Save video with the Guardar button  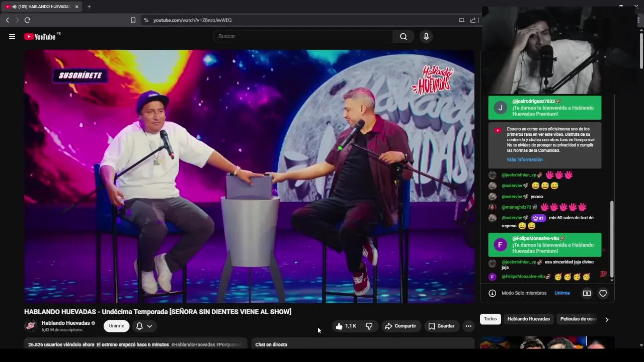point(441,326)
